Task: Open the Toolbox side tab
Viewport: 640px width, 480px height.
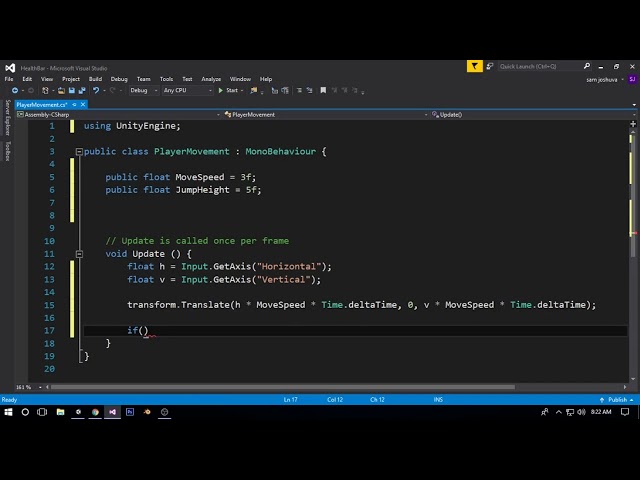Action: click(x=7, y=151)
